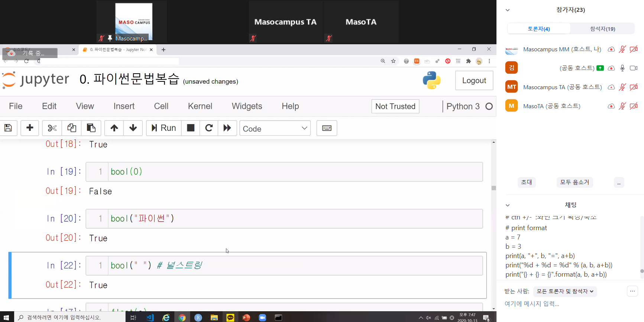Open the 모든 토론자 및 참석자 recipient dropdown
Screen dimensions: 644x322
coord(564,292)
